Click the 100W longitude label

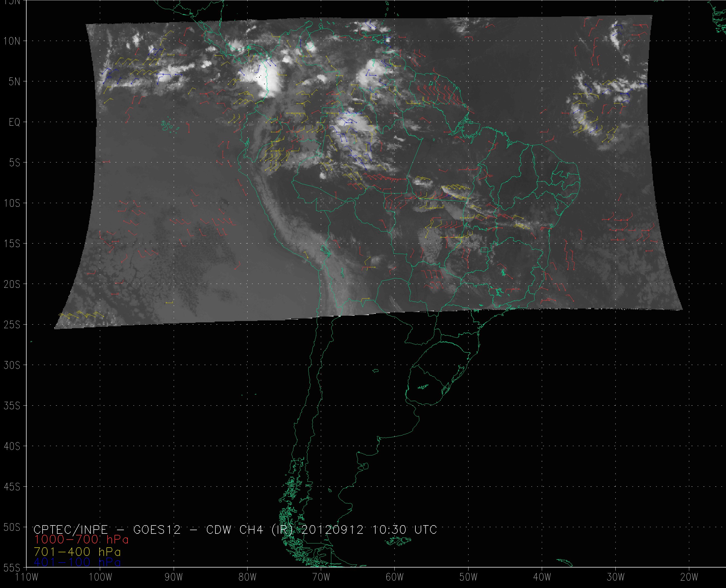tap(100, 577)
